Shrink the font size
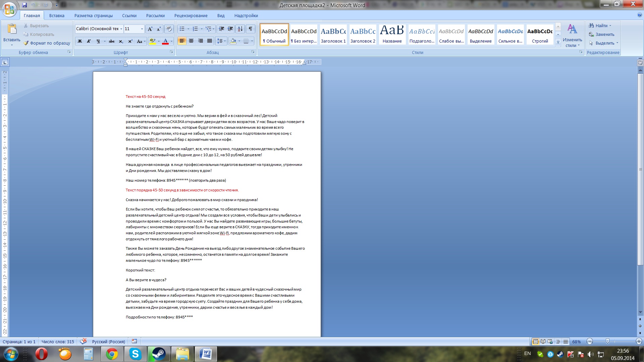Image resolution: width=644 pixels, height=362 pixels. pyautogui.click(x=159, y=29)
